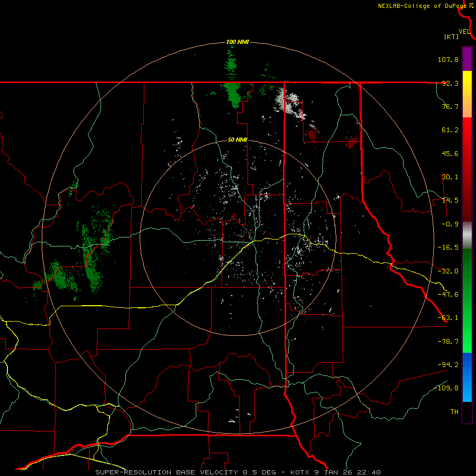Click the -109.8 legend value
Viewport: 476px width, 476px height.
click(446, 388)
